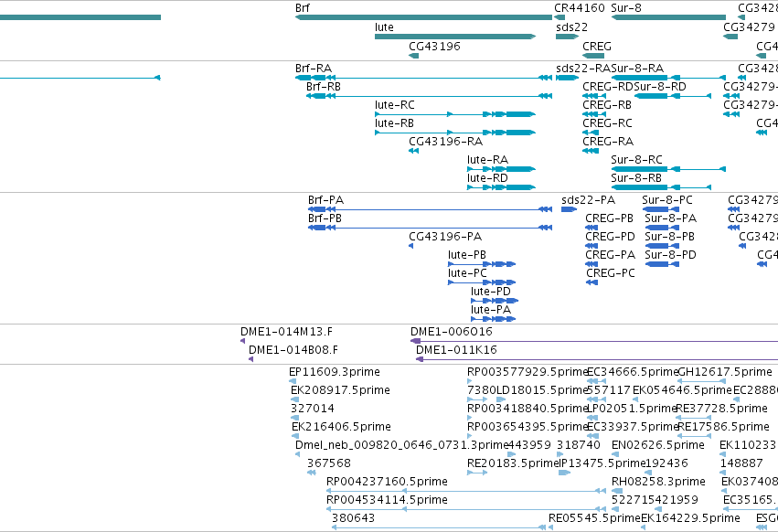Select the GH12617.5prime EST label

coord(725,372)
